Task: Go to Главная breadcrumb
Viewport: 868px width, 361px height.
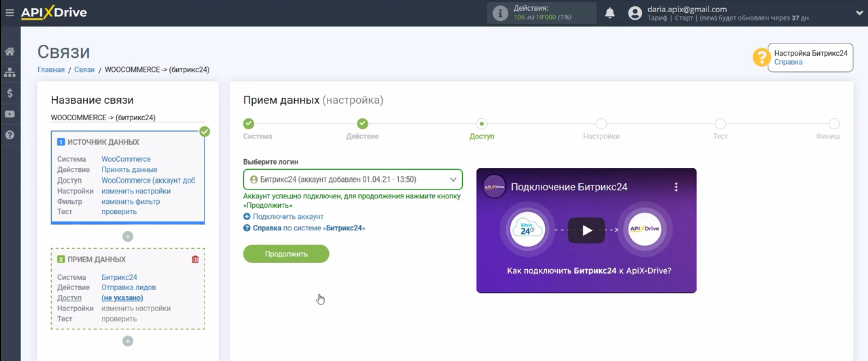Action: pos(51,70)
